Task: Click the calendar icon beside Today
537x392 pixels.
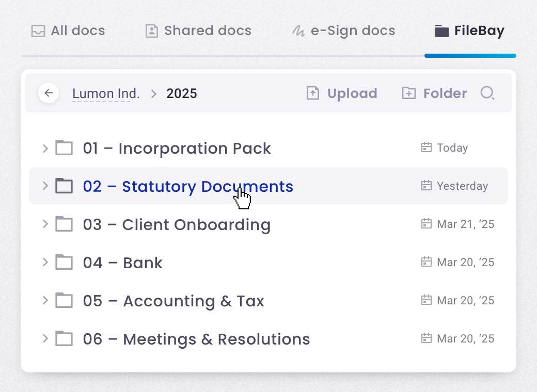Action: (426, 148)
